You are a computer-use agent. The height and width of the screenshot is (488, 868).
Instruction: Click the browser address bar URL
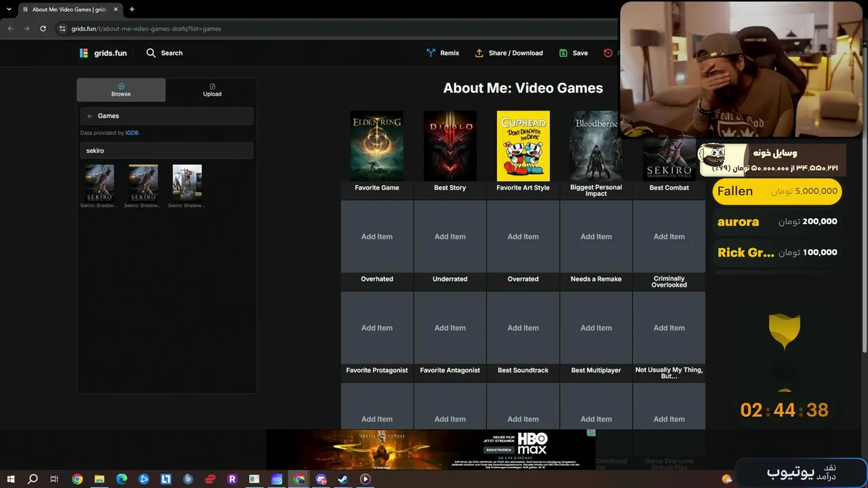146,28
